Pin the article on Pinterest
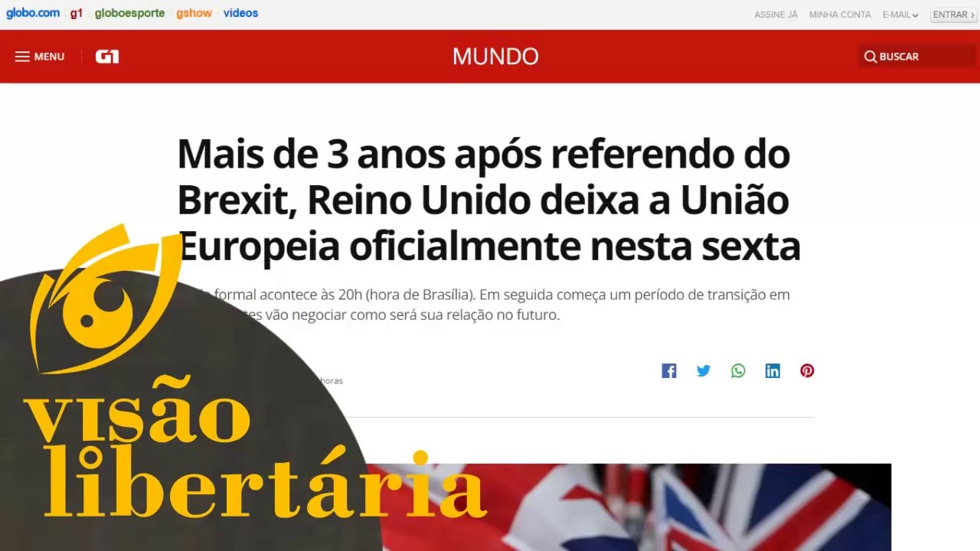 point(807,371)
